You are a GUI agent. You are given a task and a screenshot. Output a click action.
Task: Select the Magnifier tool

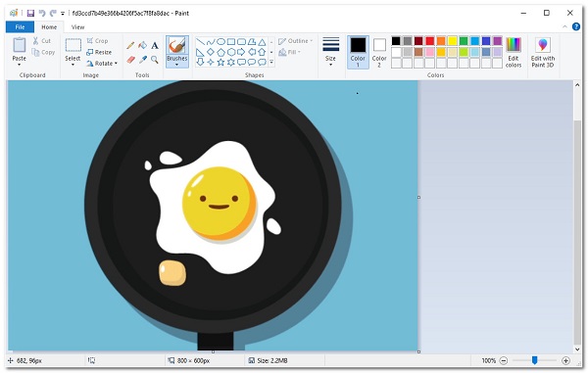[155, 60]
